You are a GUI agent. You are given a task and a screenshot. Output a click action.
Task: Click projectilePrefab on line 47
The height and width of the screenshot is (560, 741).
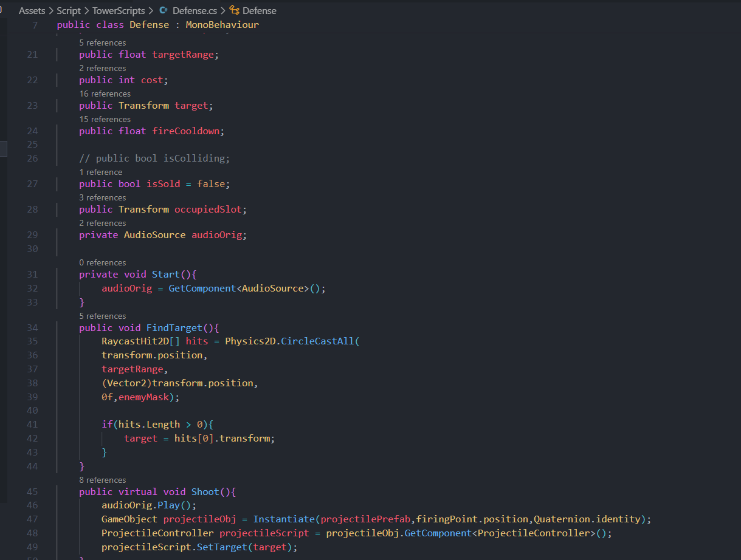(x=365, y=519)
